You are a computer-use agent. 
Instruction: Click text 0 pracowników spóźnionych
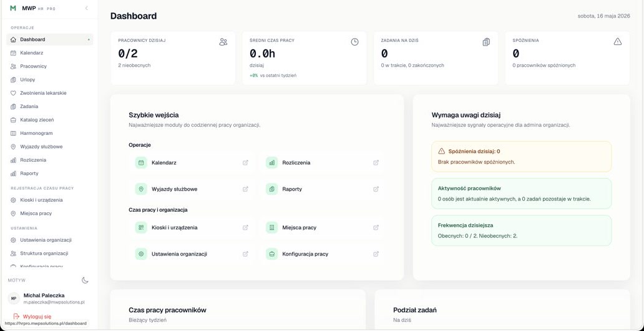tap(544, 66)
